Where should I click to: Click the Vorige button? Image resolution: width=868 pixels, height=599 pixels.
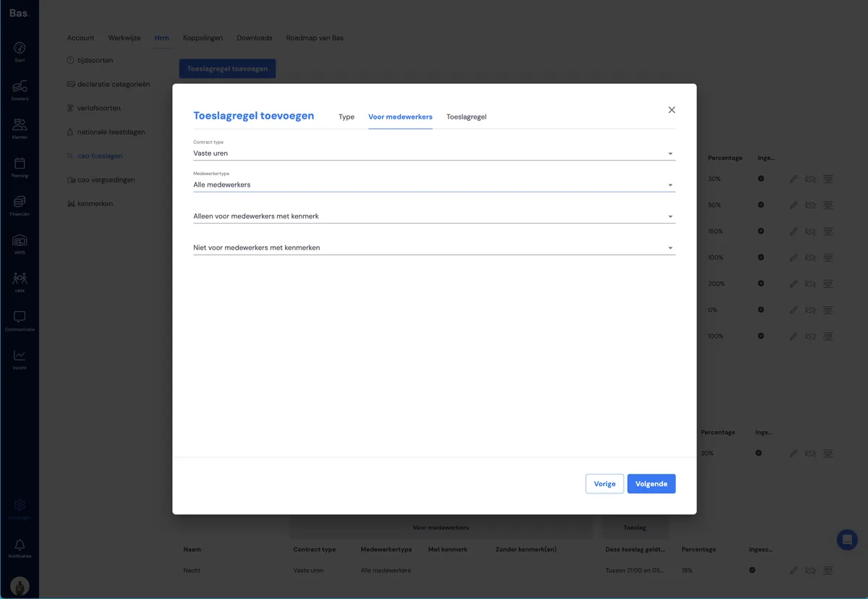(x=605, y=484)
